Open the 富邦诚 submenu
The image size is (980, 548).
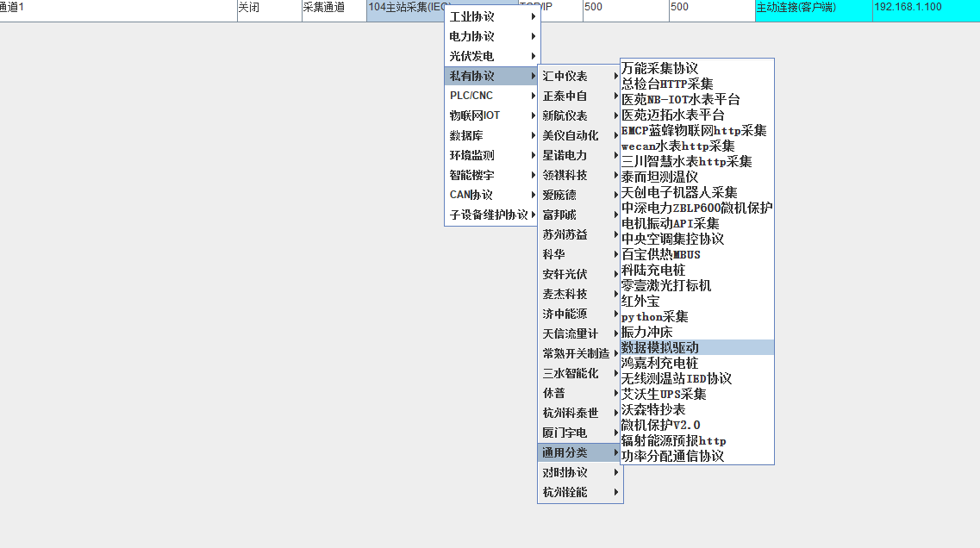(x=580, y=215)
